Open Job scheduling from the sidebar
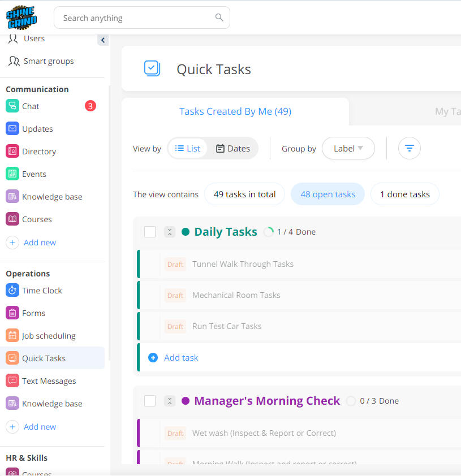 49,335
